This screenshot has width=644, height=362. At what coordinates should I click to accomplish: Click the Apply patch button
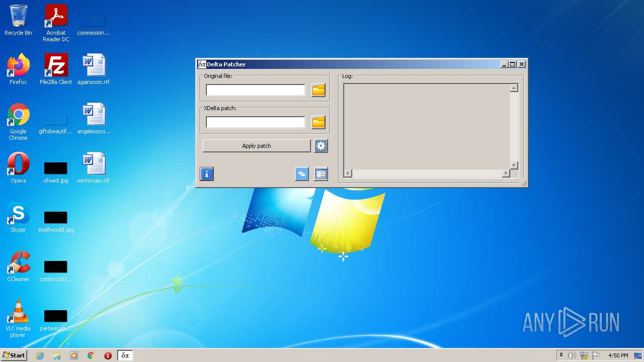[x=257, y=146]
